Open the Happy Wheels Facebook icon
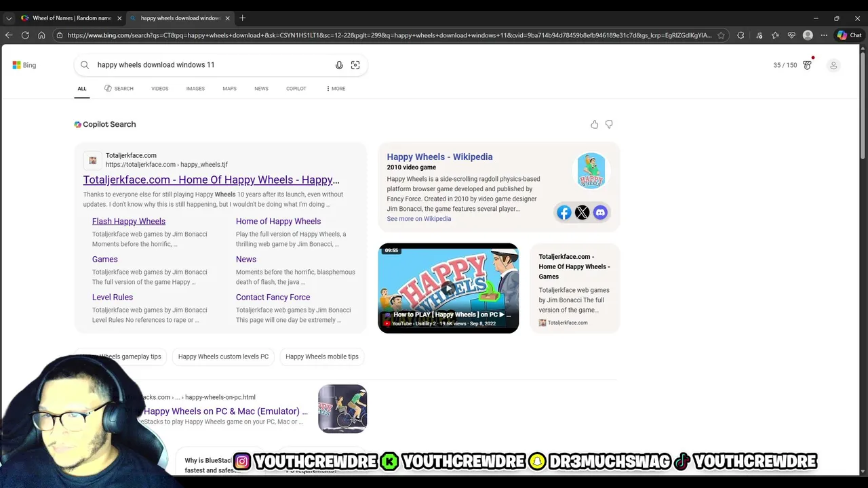 pos(564,212)
